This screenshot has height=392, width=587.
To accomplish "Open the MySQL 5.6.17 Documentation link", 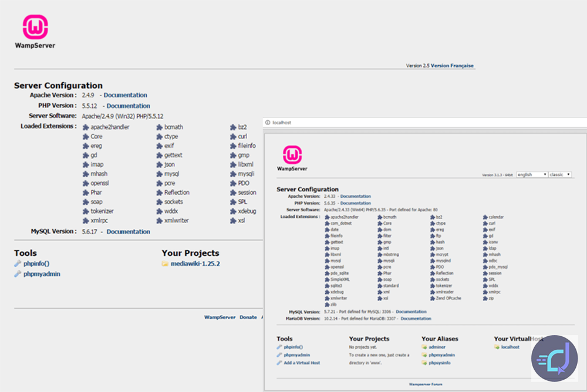I will (x=129, y=232).
